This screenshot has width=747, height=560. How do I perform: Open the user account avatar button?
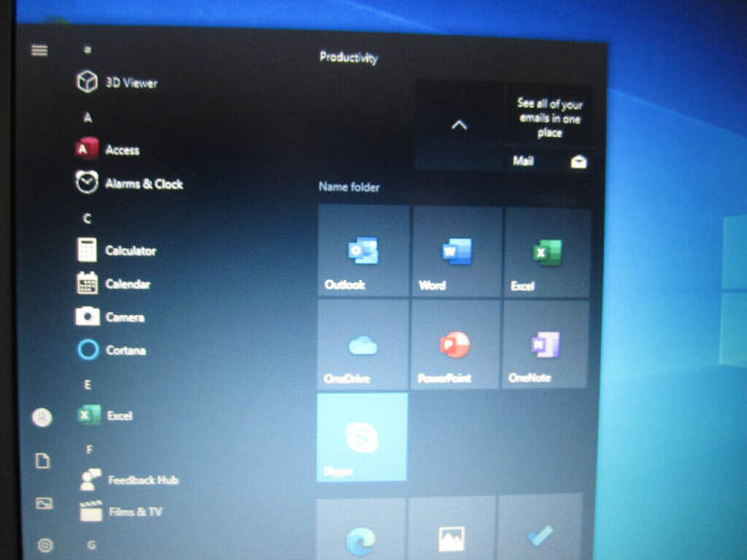click(42, 417)
